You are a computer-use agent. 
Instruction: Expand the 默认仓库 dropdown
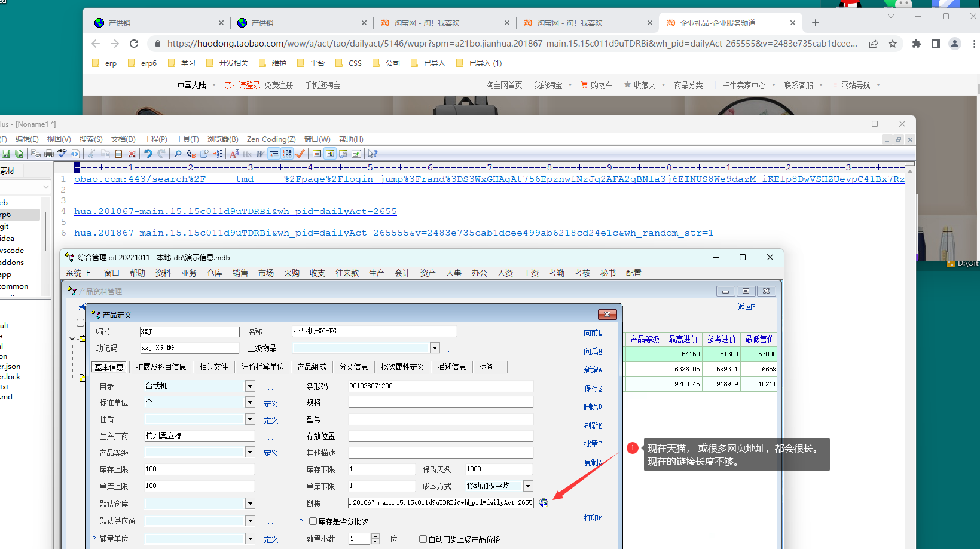[250, 504]
